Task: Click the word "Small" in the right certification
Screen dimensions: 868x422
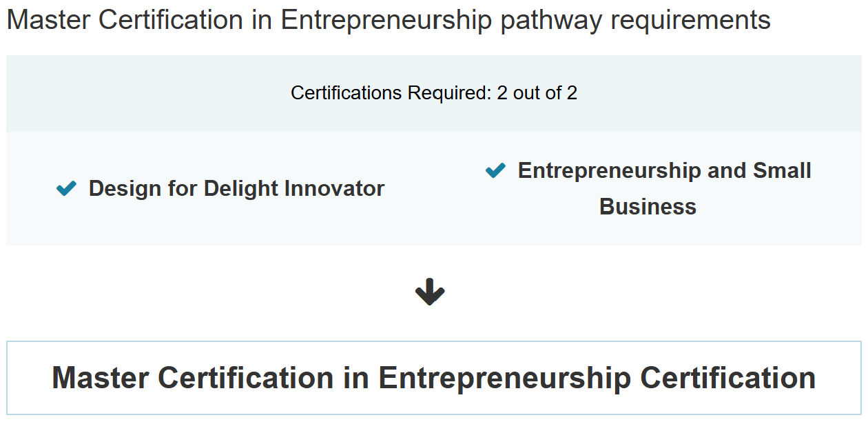Action: point(782,171)
